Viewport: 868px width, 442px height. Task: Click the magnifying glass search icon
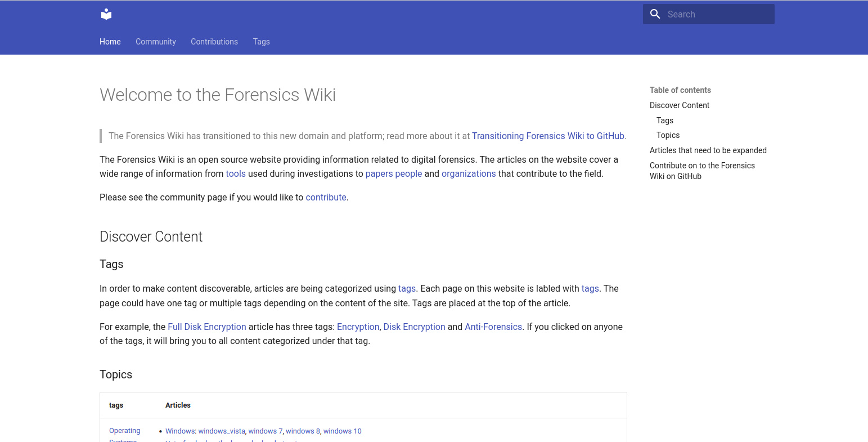655,14
